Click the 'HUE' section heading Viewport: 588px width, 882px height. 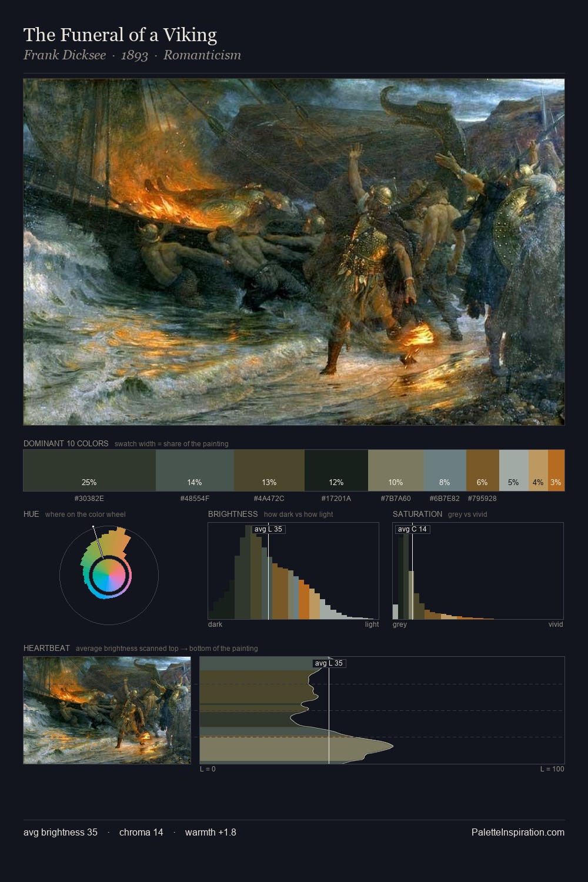coord(31,514)
